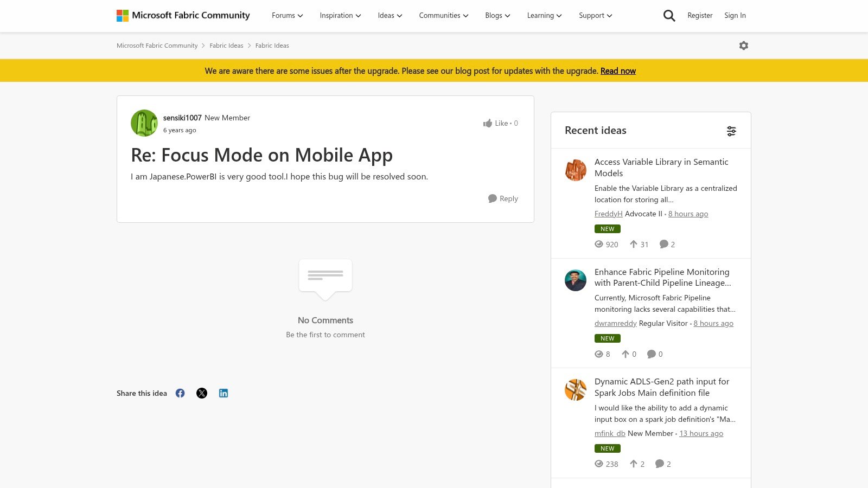Click the views eye icon showing 238
This screenshot has height=488, width=868.
point(599,464)
